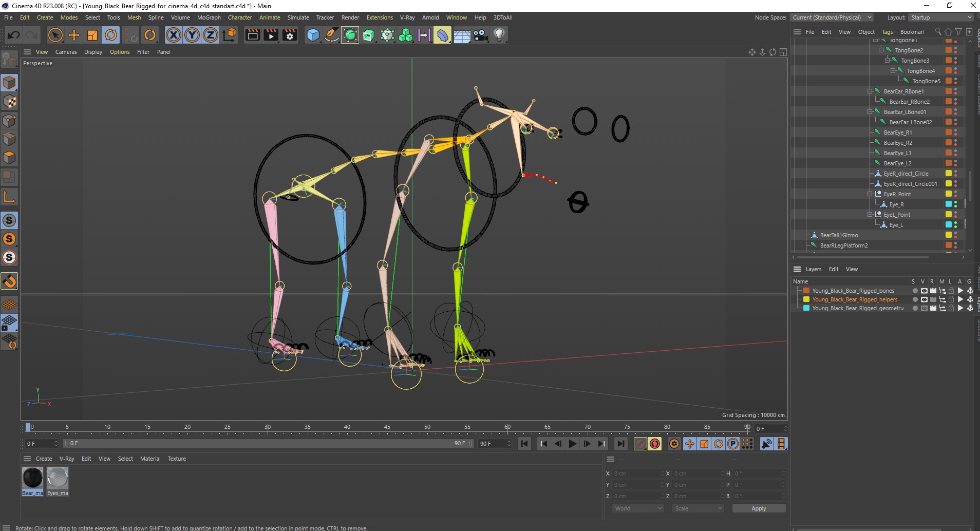Click orange color swatch of bones layer
Screen dimensions: 980x531
[806, 291]
